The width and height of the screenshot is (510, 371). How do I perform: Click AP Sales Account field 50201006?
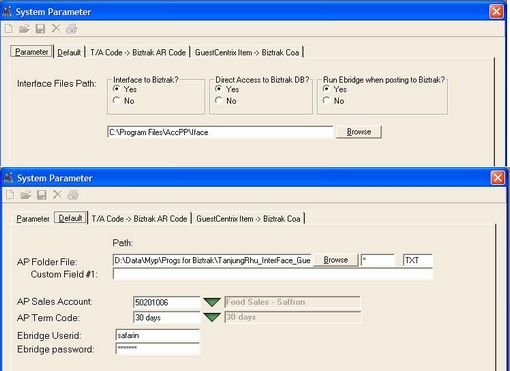point(166,302)
